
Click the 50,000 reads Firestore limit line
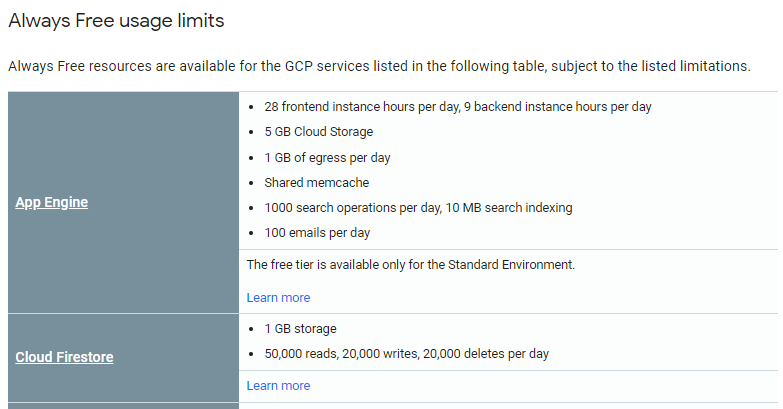pyautogui.click(x=406, y=354)
